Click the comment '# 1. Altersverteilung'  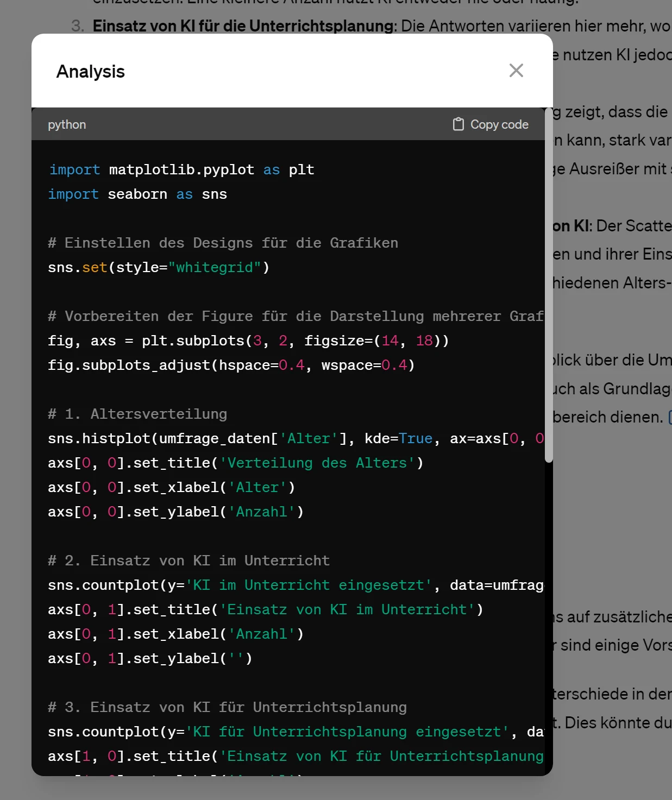tap(137, 414)
